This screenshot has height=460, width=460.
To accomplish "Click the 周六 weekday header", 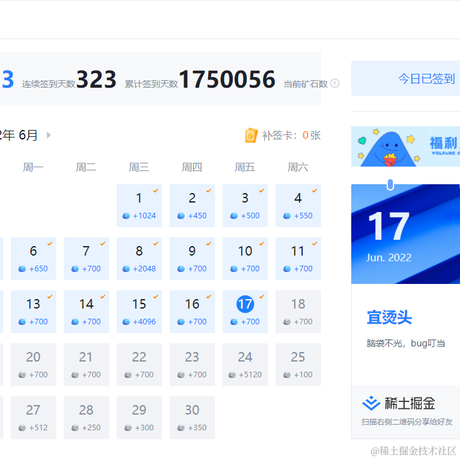I will click(x=298, y=167).
